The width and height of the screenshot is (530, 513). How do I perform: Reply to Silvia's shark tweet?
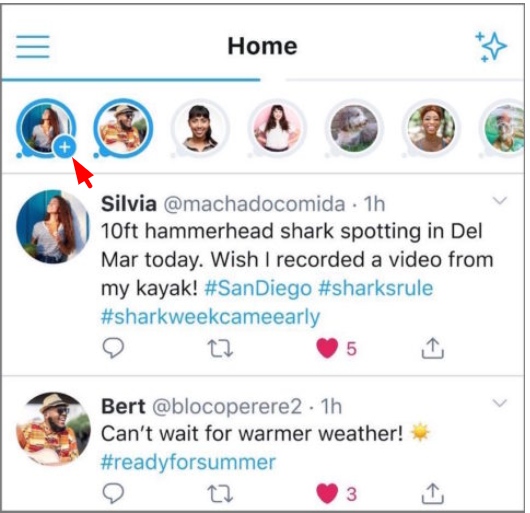point(113,348)
